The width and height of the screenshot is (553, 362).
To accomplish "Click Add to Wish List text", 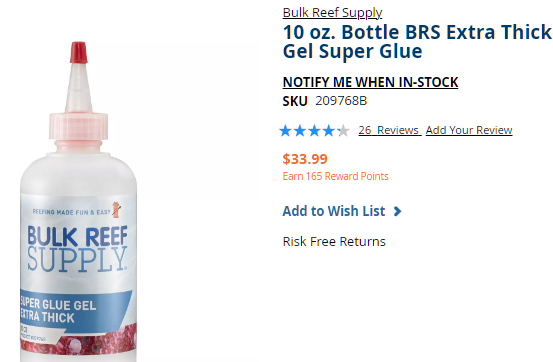I will 334,211.
